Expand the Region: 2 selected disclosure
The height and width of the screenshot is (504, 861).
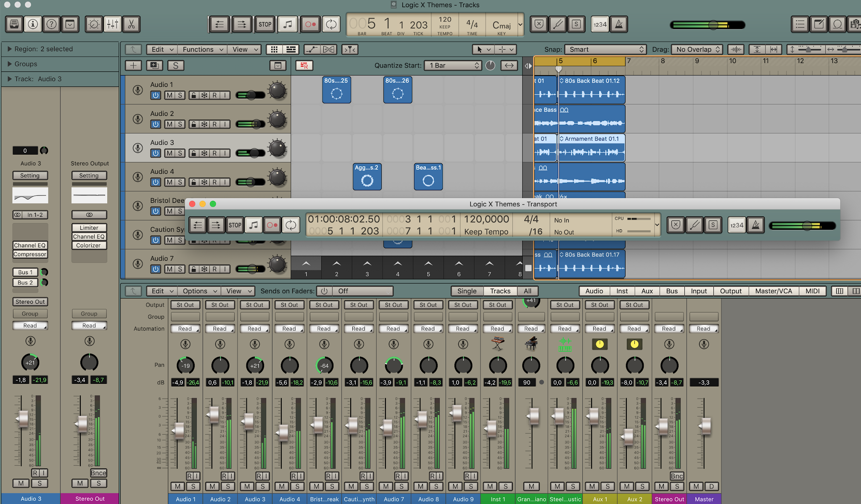(x=9, y=49)
